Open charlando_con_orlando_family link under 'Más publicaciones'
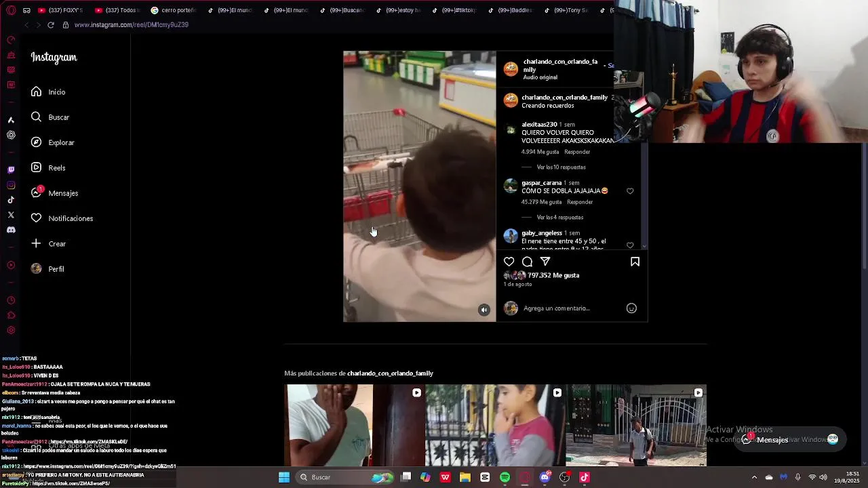 click(x=390, y=373)
